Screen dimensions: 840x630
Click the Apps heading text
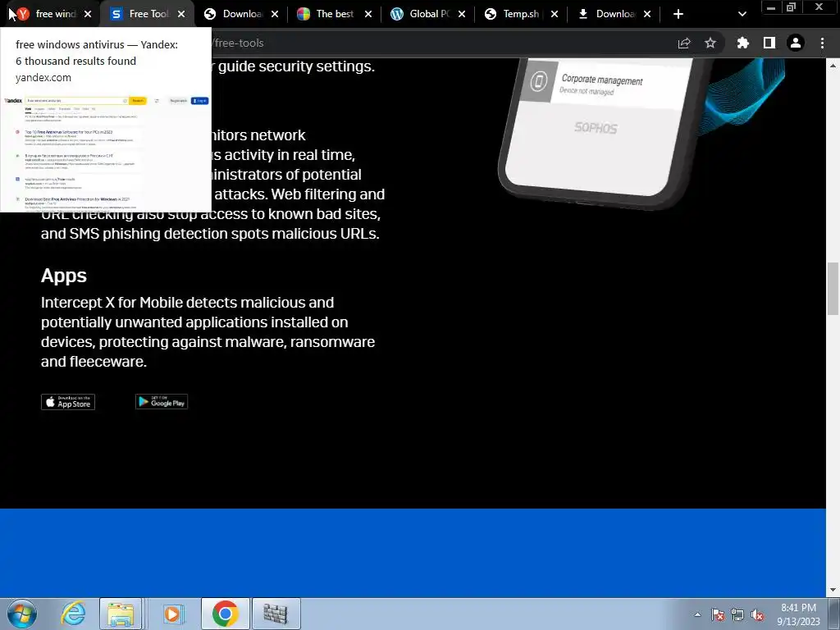point(64,276)
